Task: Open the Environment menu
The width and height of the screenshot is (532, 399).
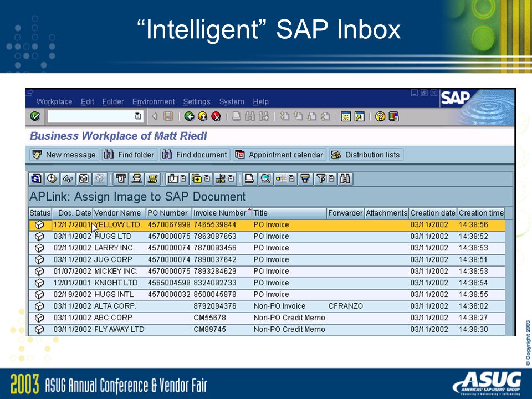Action: pos(154,101)
